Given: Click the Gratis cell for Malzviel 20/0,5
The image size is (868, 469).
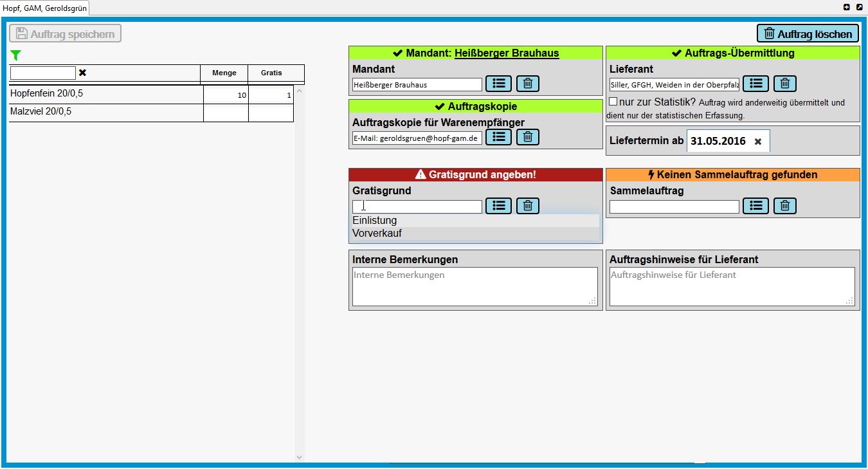Looking at the screenshot, I should [271, 113].
